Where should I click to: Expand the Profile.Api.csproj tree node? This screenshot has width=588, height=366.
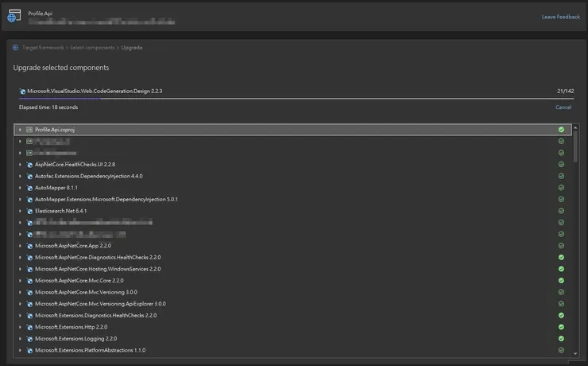coord(20,130)
